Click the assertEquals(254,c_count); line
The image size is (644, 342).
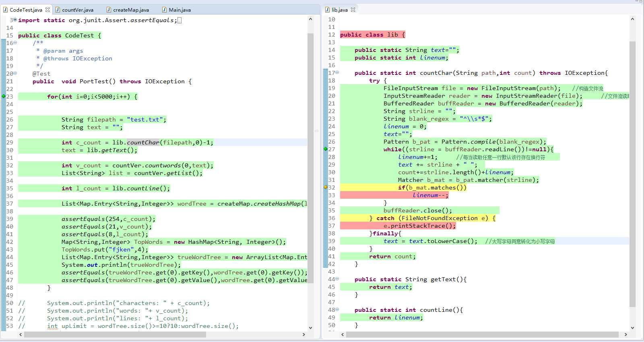109,219
